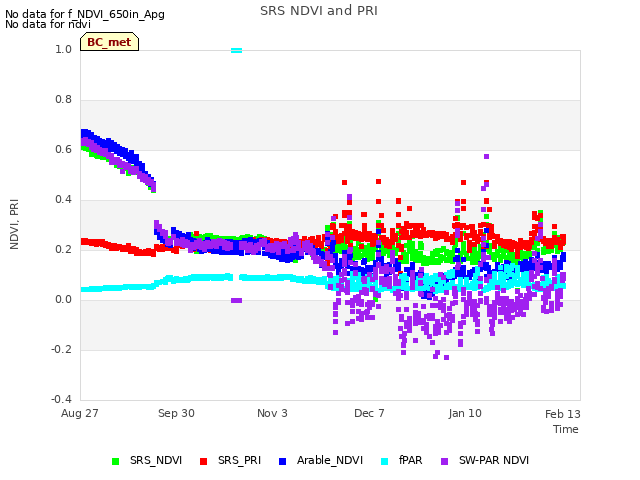The image size is (640, 480).
Task: Click the Aug 27 x-axis tick label
Action: coord(80,413)
